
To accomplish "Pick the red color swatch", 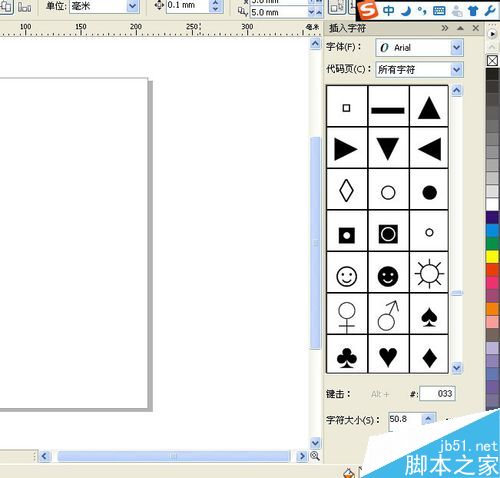I will [x=492, y=270].
